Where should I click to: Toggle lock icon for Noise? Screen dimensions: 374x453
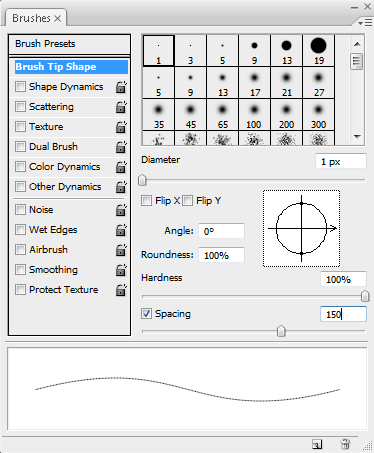click(121, 210)
